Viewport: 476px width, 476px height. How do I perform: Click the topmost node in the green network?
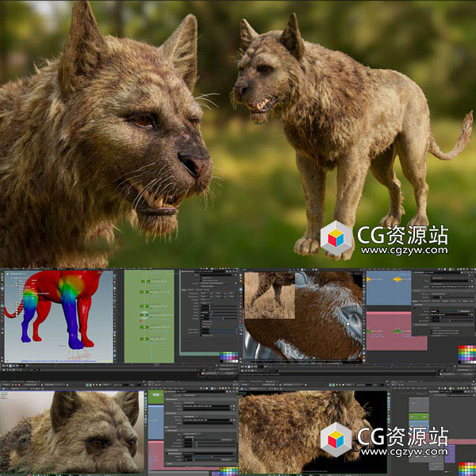[x=144, y=281]
